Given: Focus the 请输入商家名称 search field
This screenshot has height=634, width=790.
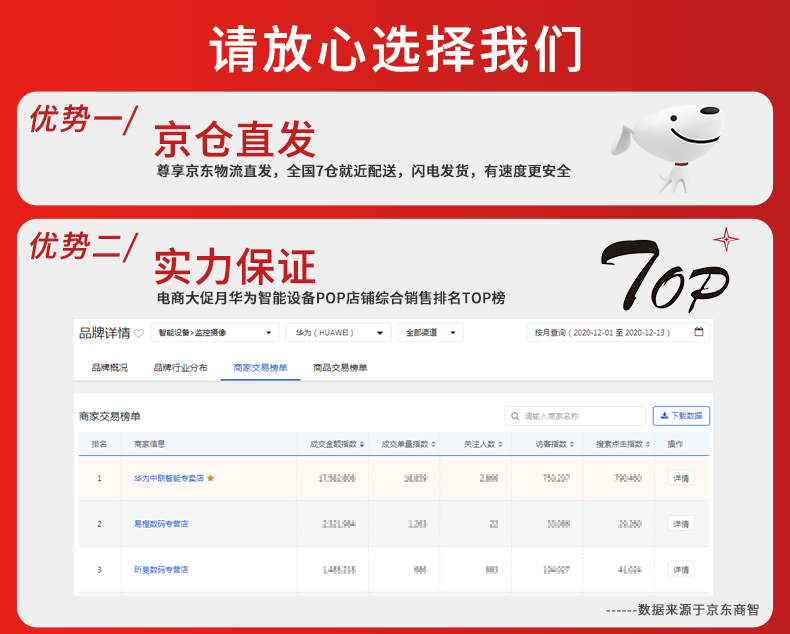Looking at the screenshot, I should [575, 416].
